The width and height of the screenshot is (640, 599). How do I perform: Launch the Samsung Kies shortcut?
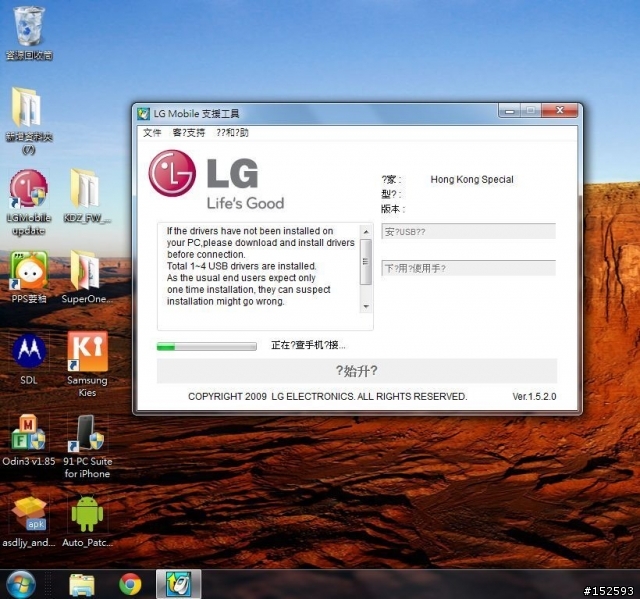pyautogui.click(x=87, y=351)
